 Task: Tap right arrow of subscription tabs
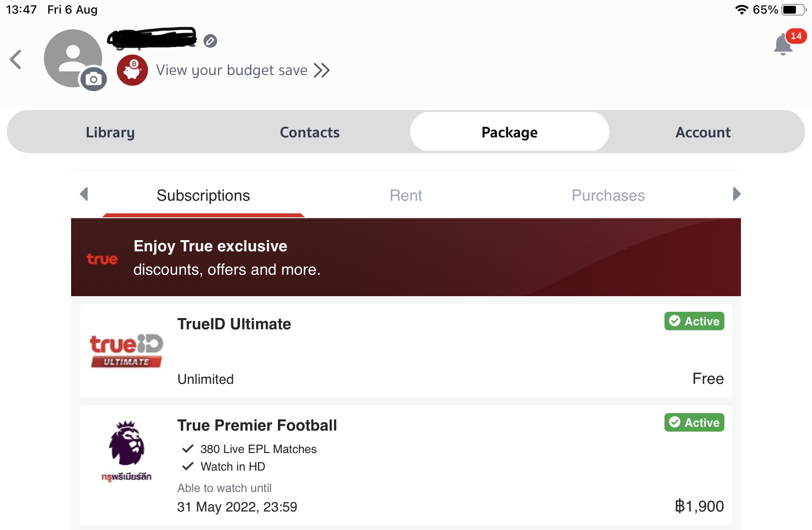point(737,194)
